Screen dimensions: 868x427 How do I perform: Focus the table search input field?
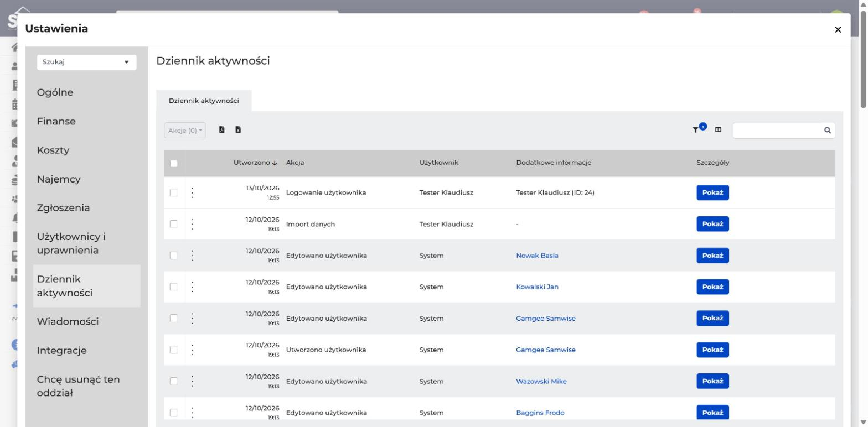[778, 131]
